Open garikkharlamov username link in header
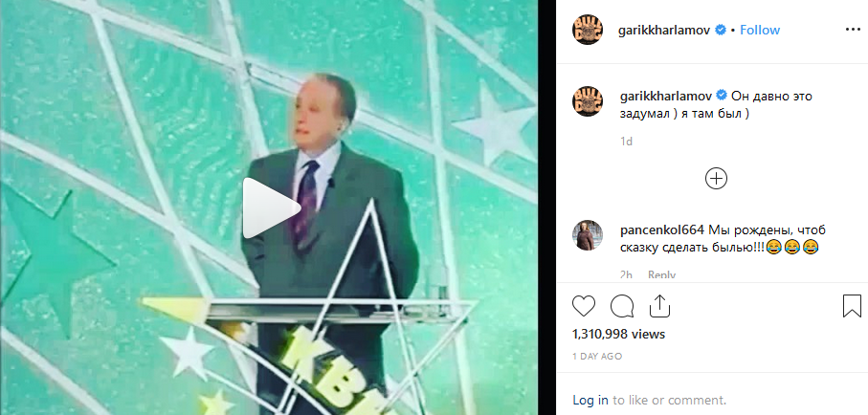868x415 pixels. point(664,30)
